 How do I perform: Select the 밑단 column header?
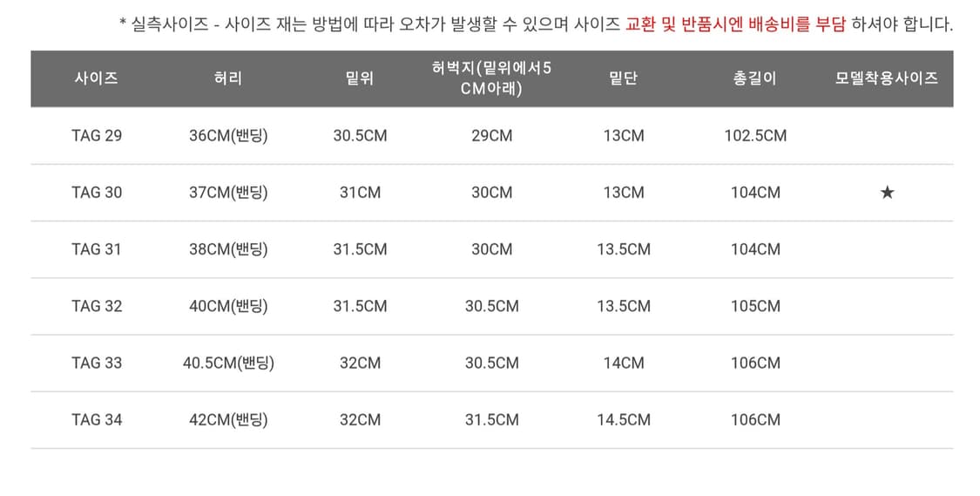click(624, 78)
